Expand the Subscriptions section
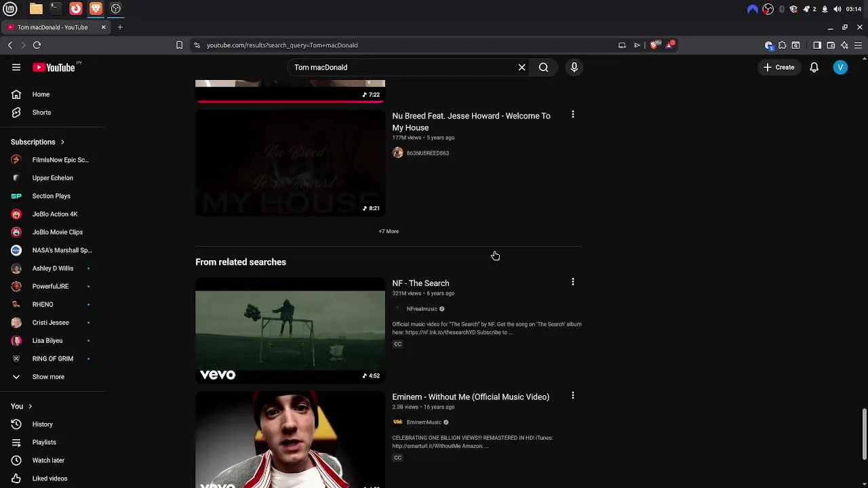The height and width of the screenshot is (488, 868). click(37, 142)
